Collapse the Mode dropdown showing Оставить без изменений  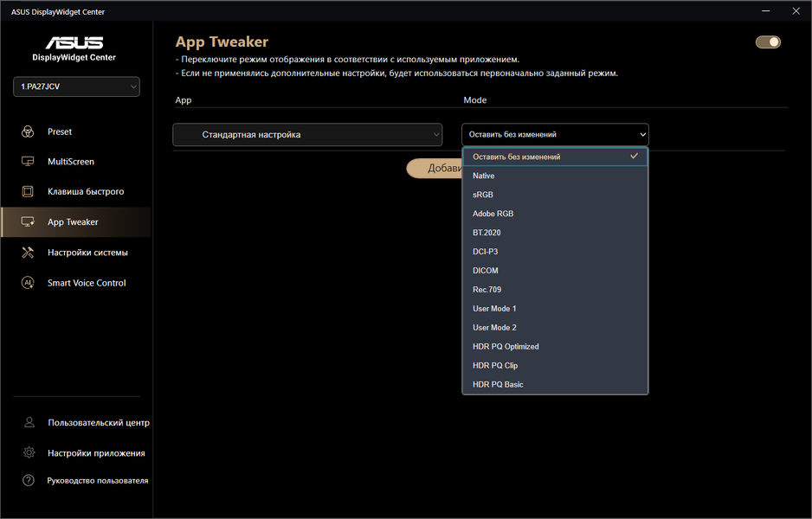tap(555, 135)
